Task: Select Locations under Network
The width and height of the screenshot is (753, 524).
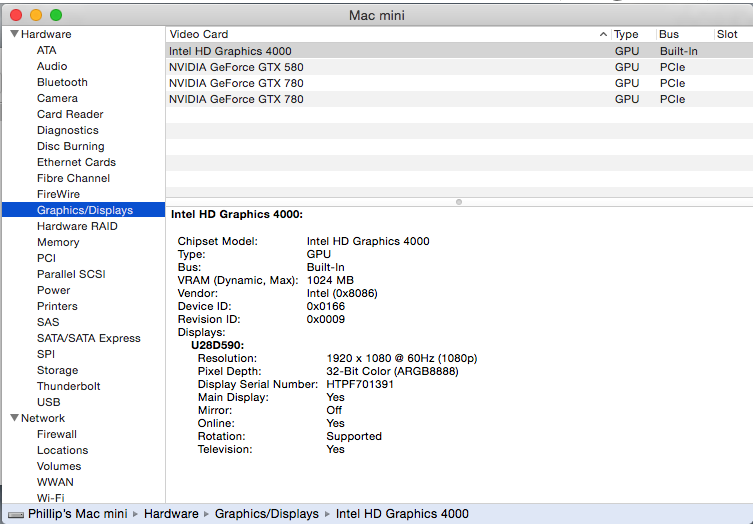Action: tap(62, 450)
